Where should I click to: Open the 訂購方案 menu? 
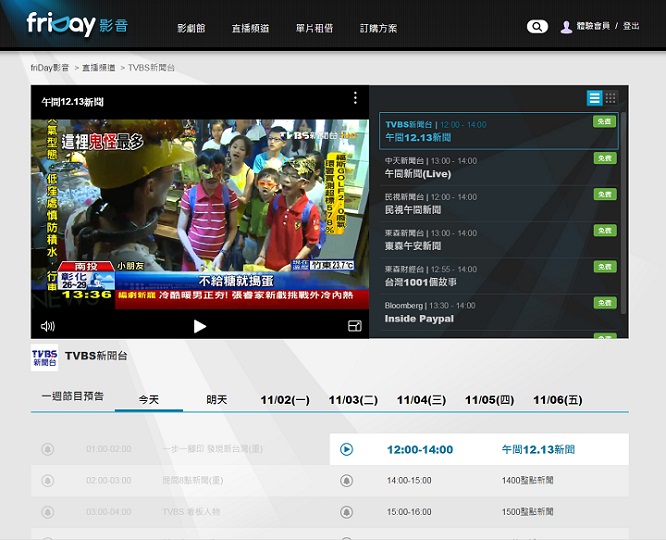point(378,28)
